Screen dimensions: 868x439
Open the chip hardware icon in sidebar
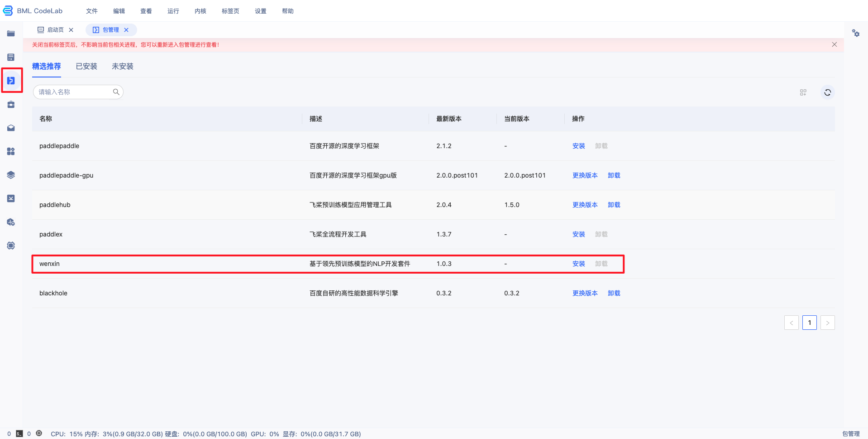pyautogui.click(x=11, y=246)
